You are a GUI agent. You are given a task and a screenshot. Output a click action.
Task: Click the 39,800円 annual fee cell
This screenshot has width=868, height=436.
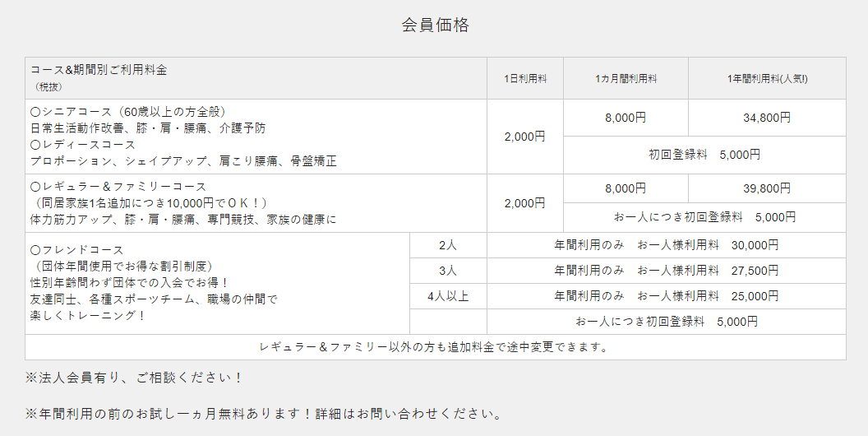(x=767, y=188)
